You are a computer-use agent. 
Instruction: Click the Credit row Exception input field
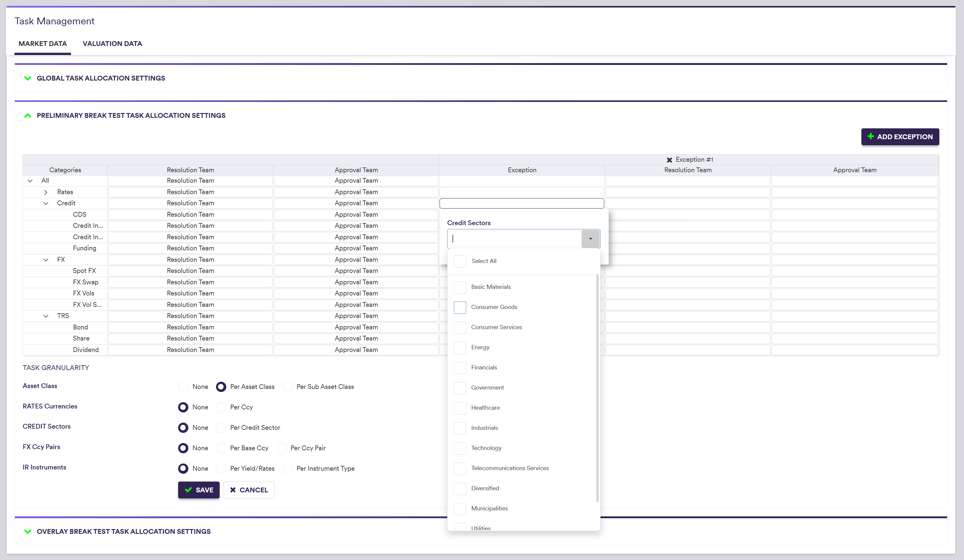pyautogui.click(x=521, y=203)
